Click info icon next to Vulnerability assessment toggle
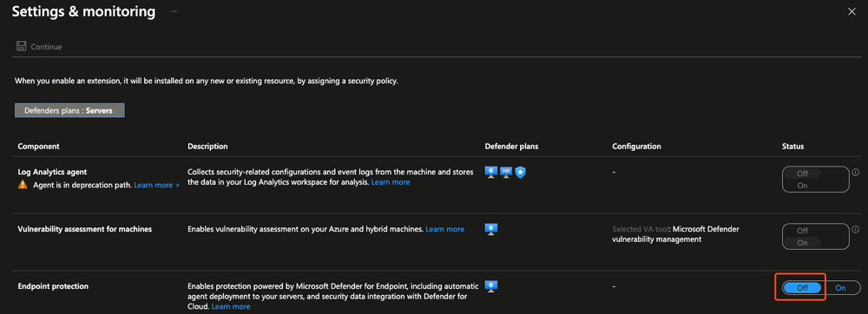Image resolution: width=868 pixels, height=314 pixels. point(856,229)
